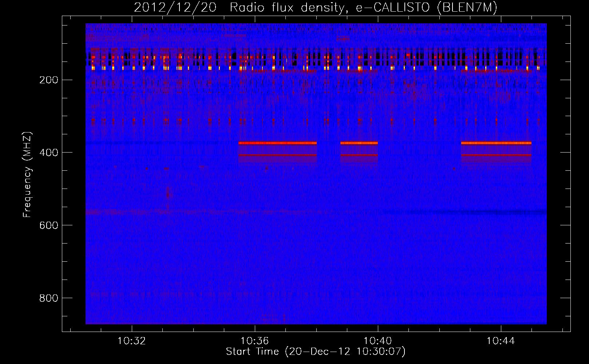Click the 10:36 time tick label
589x364 pixels.
255,341
